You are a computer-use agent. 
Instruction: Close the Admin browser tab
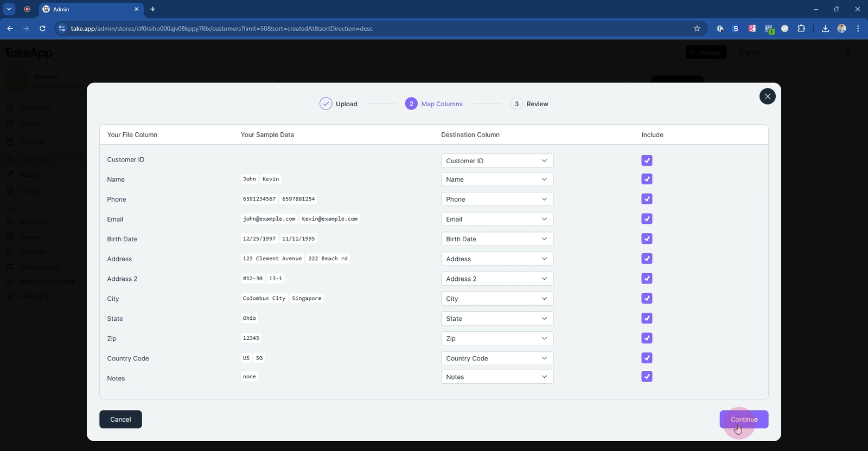pyautogui.click(x=136, y=9)
